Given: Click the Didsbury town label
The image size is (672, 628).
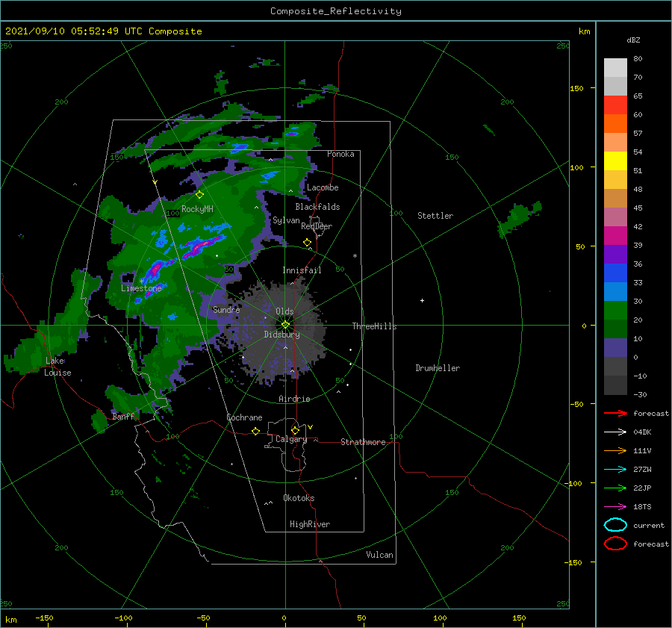Looking at the screenshot, I should click(x=282, y=335).
